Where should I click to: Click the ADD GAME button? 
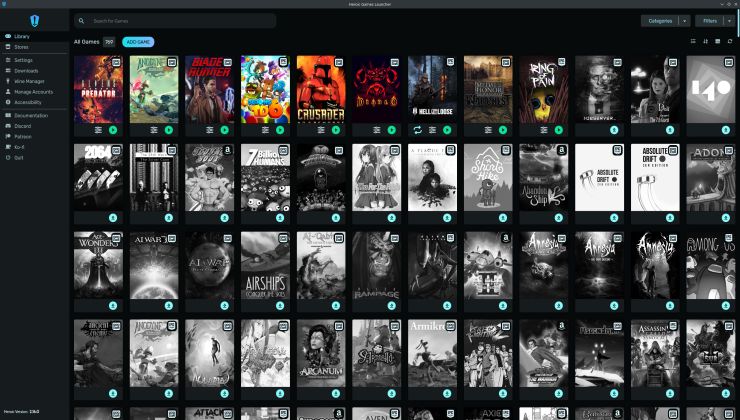point(138,42)
